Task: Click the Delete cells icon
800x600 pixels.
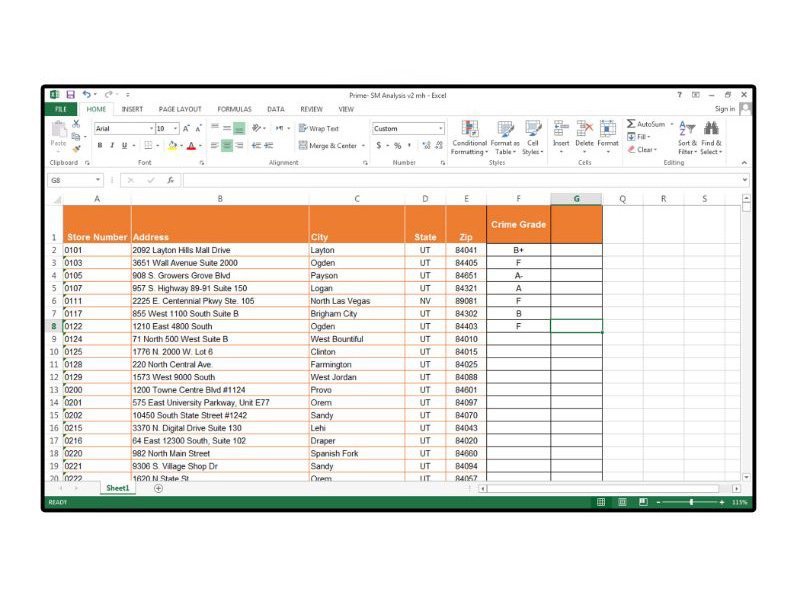Action: click(584, 133)
